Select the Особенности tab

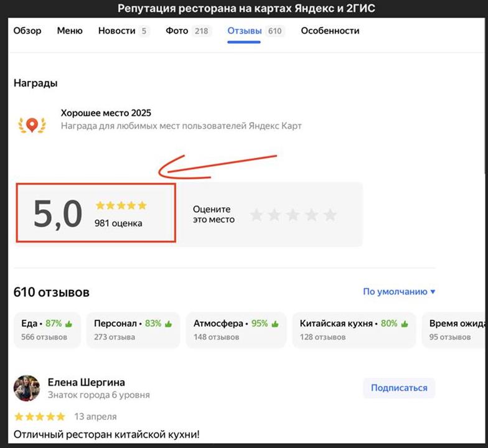click(330, 30)
